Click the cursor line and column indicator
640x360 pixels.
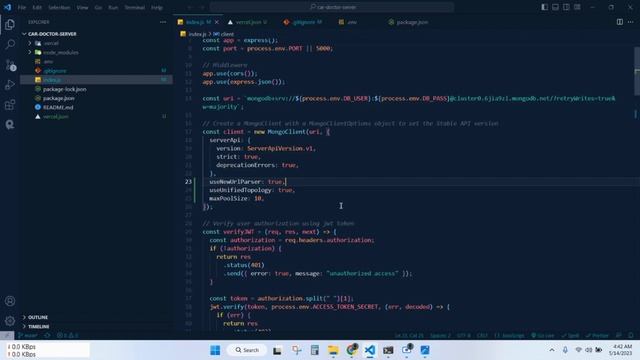(x=409, y=336)
